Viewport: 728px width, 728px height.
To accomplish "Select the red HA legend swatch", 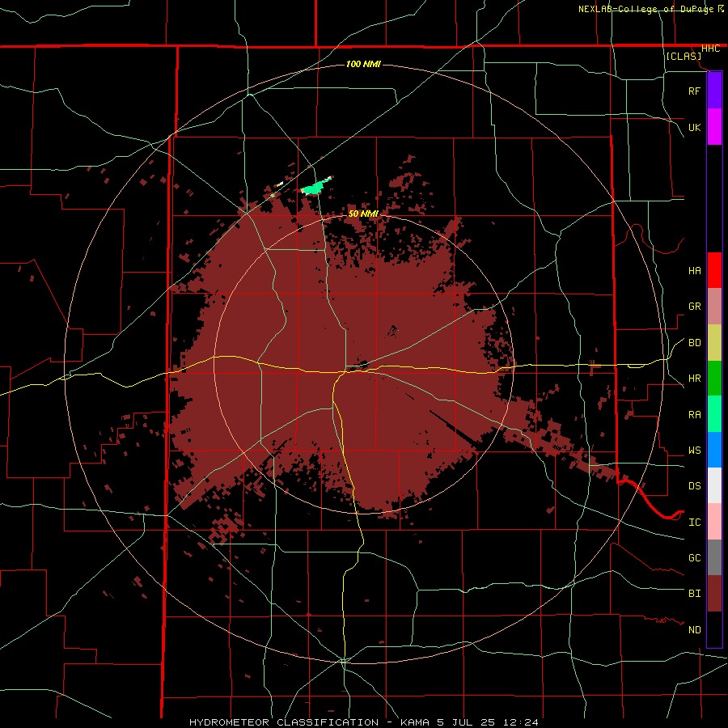I will pos(714,270).
